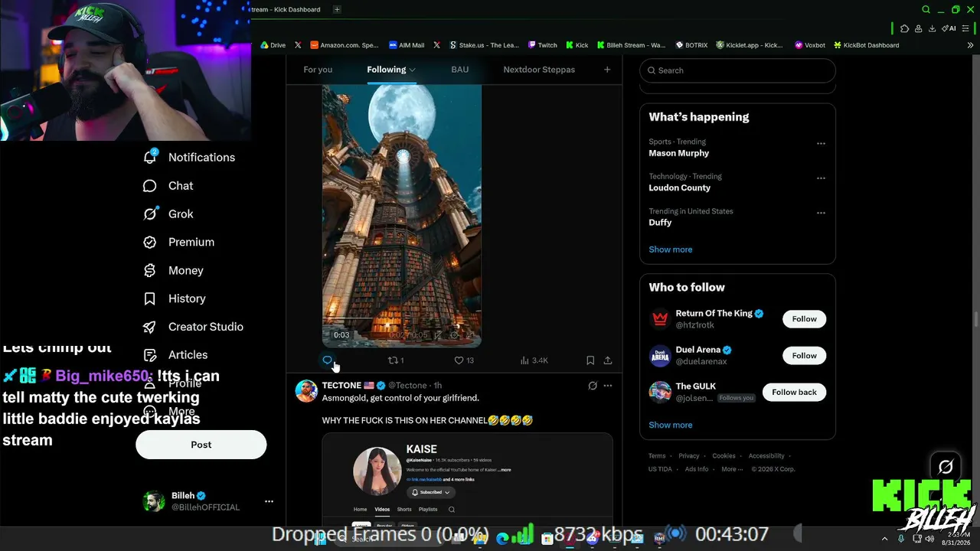Open the floating Grok button
The height and width of the screenshot is (551, 980).
pyautogui.click(x=946, y=466)
